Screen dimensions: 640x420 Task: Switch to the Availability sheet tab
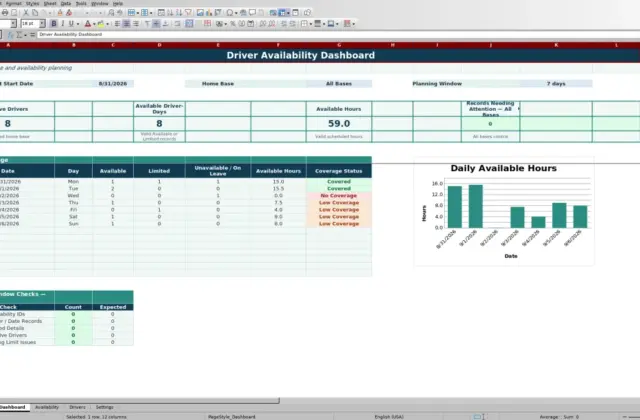point(47,407)
